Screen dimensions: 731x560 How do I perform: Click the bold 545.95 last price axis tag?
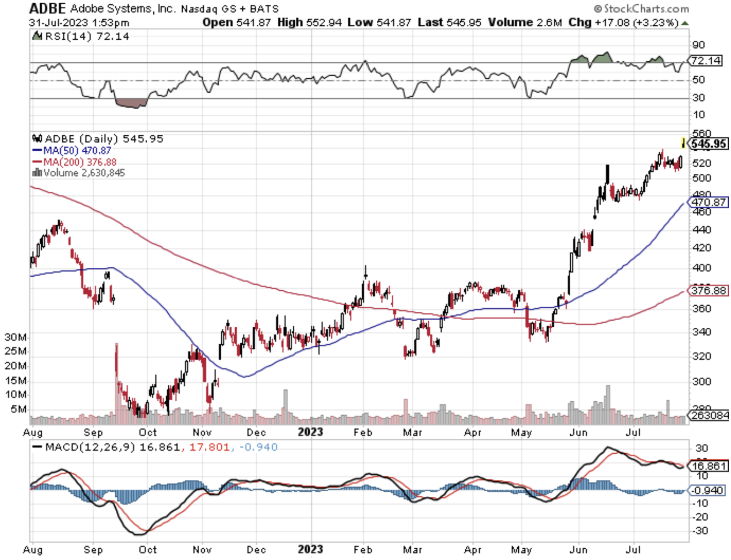click(709, 144)
